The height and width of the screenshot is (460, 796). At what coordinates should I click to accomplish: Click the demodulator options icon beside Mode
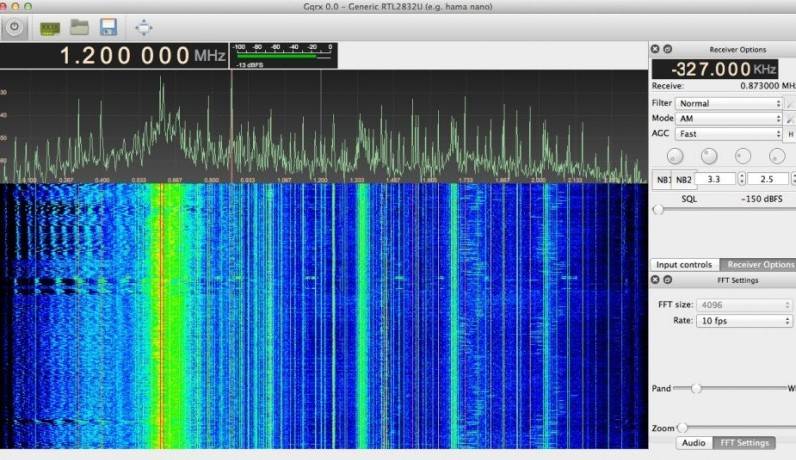790,119
